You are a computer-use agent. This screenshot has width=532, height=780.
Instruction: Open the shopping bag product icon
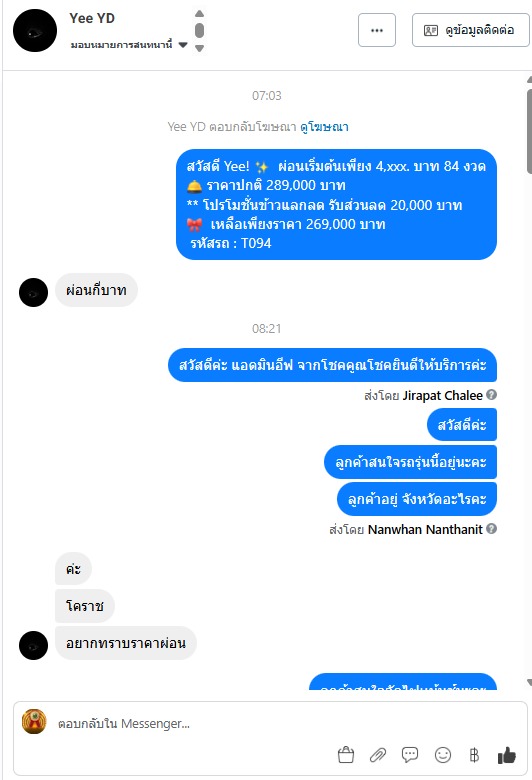pos(345,755)
